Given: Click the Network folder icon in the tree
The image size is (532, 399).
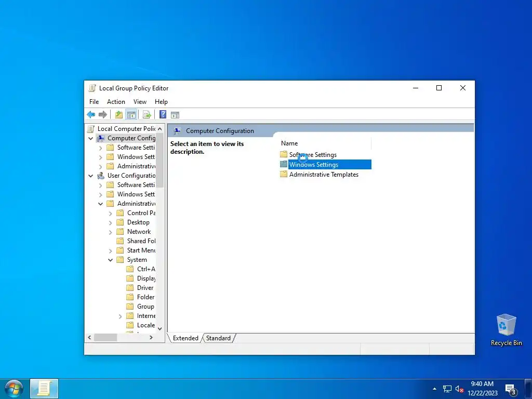Looking at the screenshot, I should 120,231.
